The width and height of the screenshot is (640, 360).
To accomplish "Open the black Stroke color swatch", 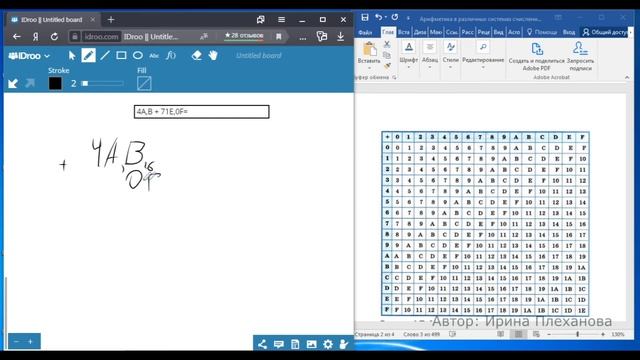I will [x=56, y=84].
